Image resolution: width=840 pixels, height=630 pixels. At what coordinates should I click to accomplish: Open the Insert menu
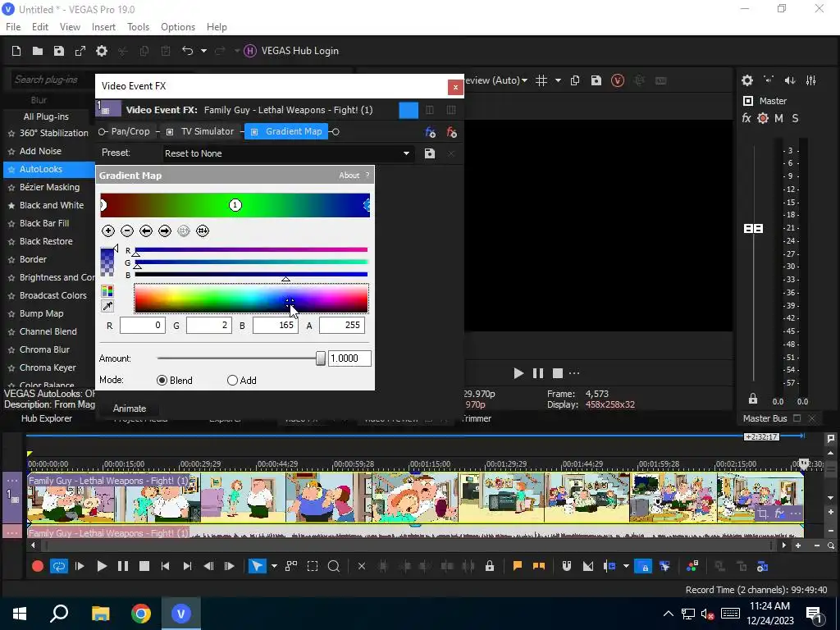coord(103,27)
